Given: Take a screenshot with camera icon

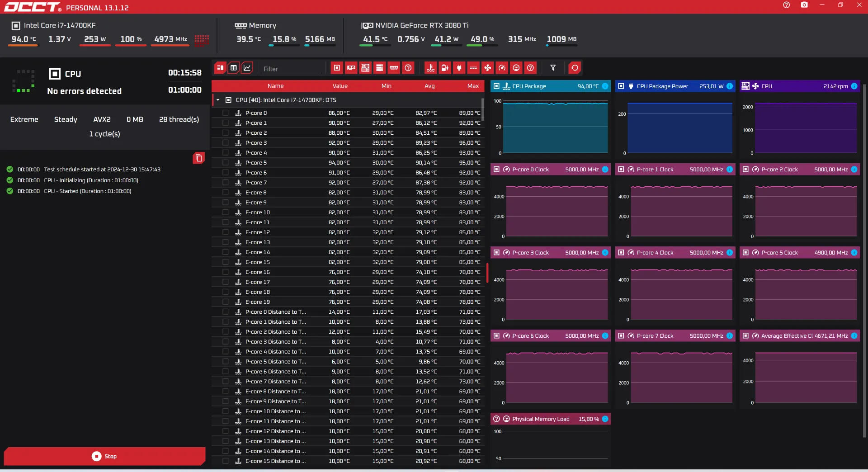Looking at the screenshot, I should point(804,5).
